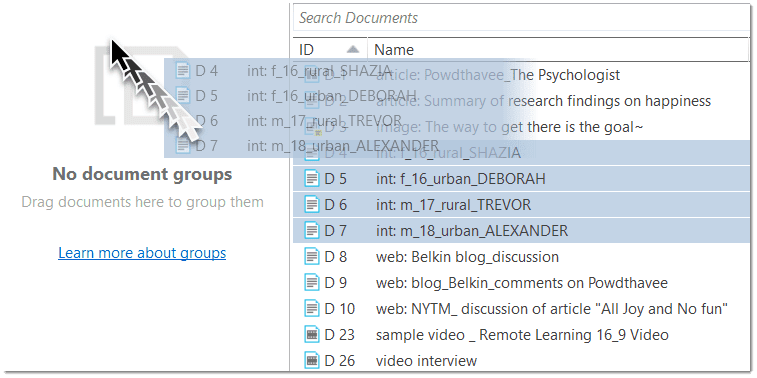Image resolution: width=757 pixels, height=378 pixels.
Task: Click the D 6 ID cell
Action: pyautogui.click(x=336, y=205)
